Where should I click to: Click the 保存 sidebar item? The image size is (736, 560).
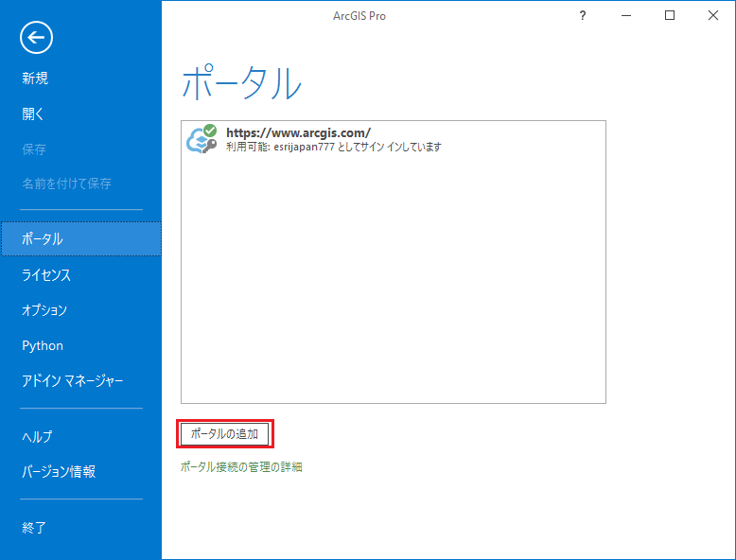tap(34, 149)
